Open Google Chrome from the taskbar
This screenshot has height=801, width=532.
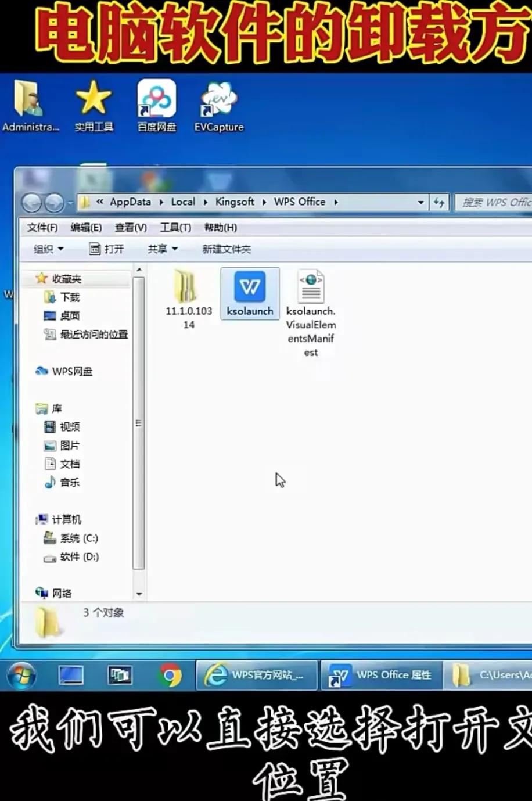point(170,676)
